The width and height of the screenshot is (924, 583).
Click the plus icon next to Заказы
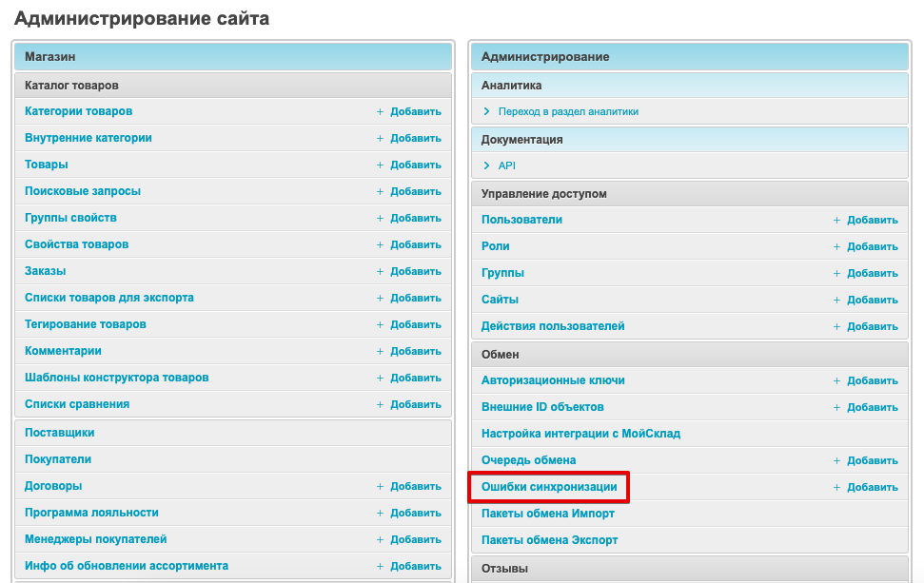point(380,271)
